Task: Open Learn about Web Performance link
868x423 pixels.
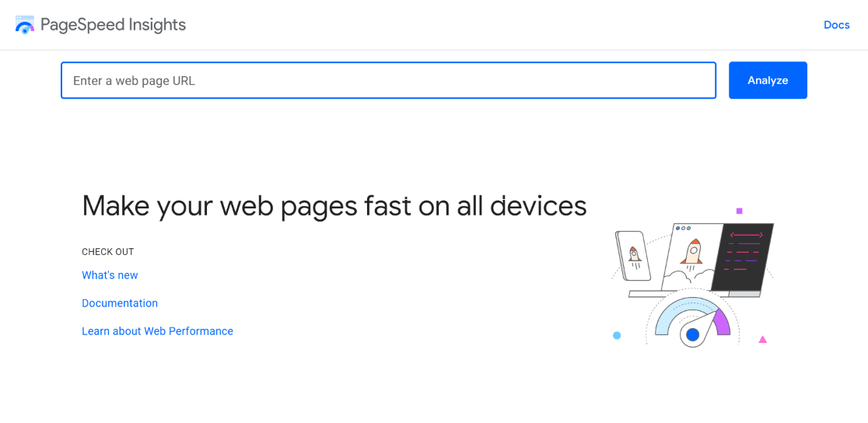Action: (157, 331)
